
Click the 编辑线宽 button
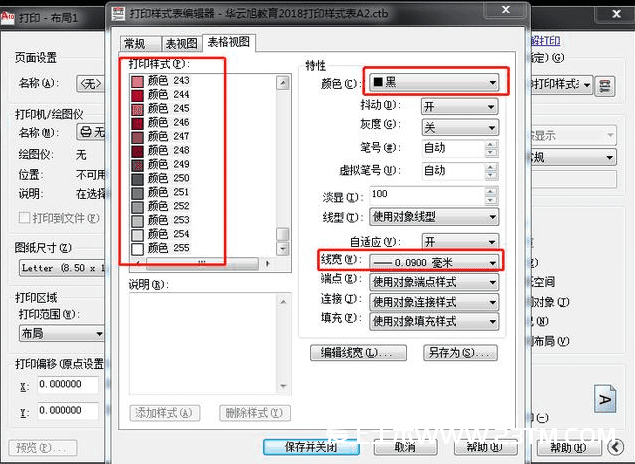tap(358, 353)
